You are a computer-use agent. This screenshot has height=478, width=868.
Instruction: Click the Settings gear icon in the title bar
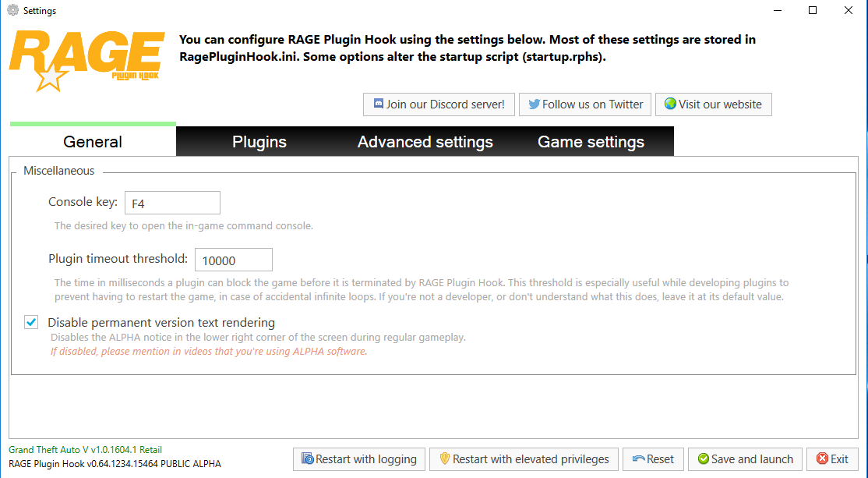(12, 11)
